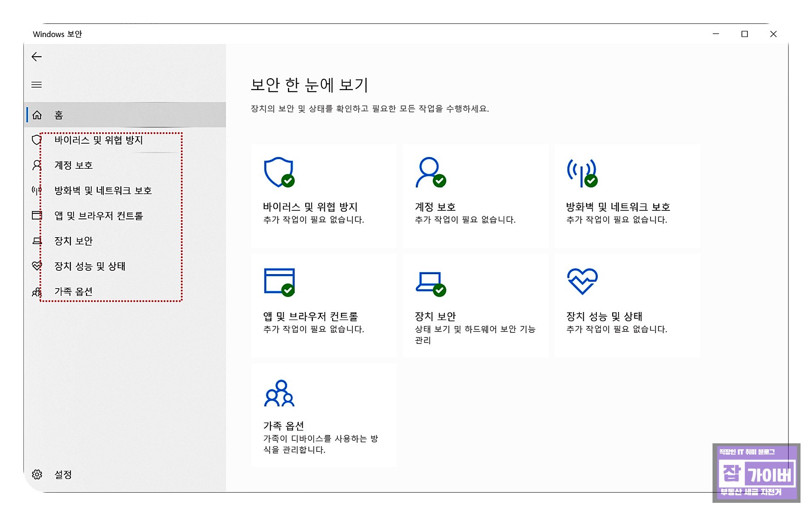The image size is (812, 516).
Task: Click 가족이 디바이스를 사용하는 방식을 관리합니다 text
Action: click(321, 444)
